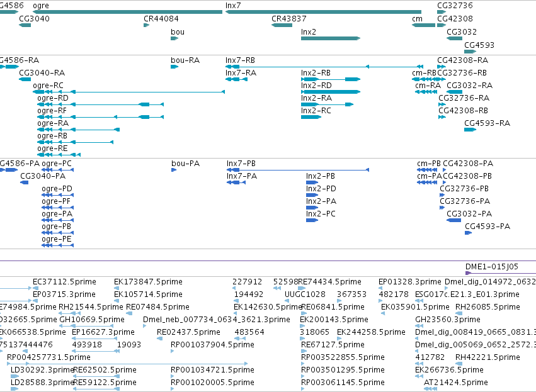
Task: Click transcript label Inx2-RD
Action: (x=316, y=86)
